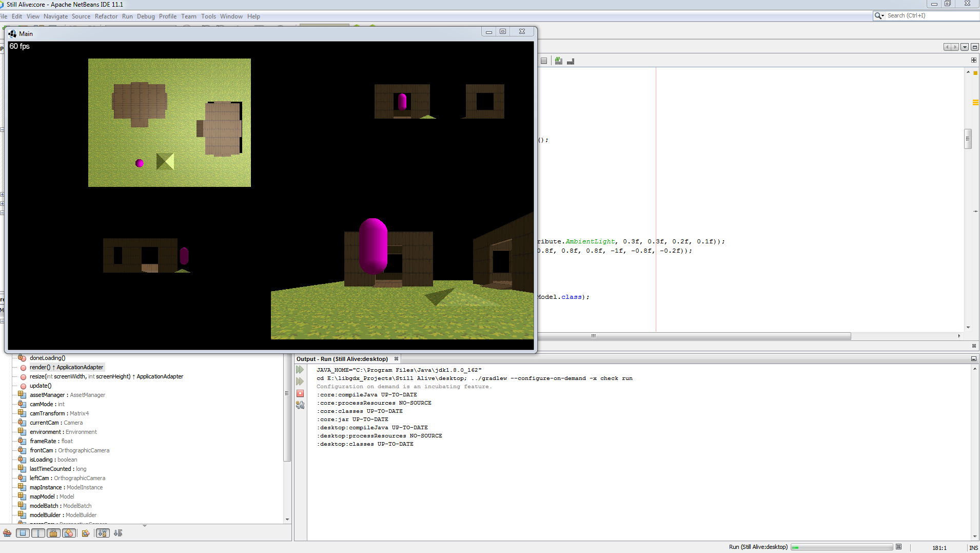Open the Refactor menu
The height and width of the screenshot is (553, 980).
[106, 16]
